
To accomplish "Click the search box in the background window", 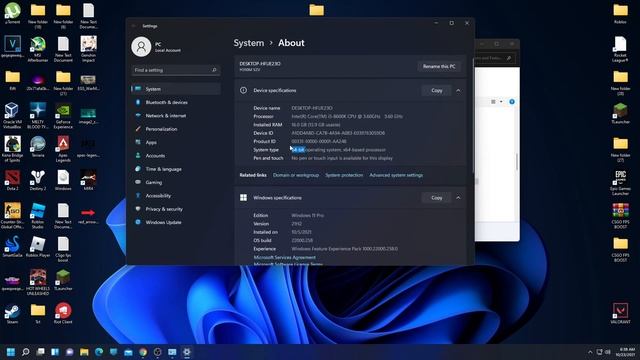I will [x=494, y=58].
